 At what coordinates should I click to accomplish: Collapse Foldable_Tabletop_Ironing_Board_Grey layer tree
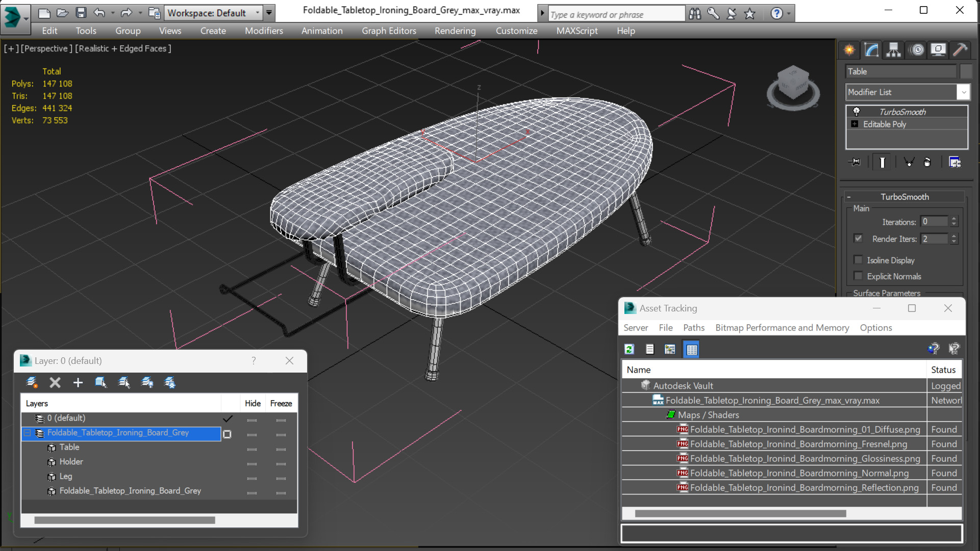tap(28, 433)
